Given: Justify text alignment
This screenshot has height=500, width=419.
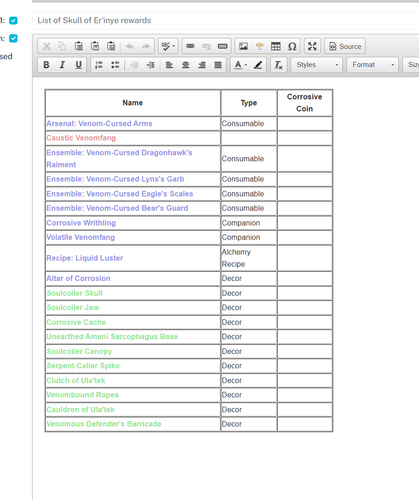Looking at the screenshot, I should pyautogui.click(x=218, y=65).
